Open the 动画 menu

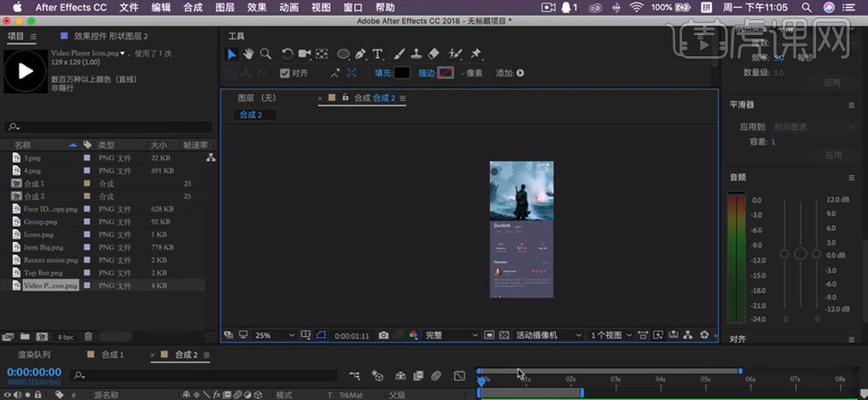[x=289, y=7]
